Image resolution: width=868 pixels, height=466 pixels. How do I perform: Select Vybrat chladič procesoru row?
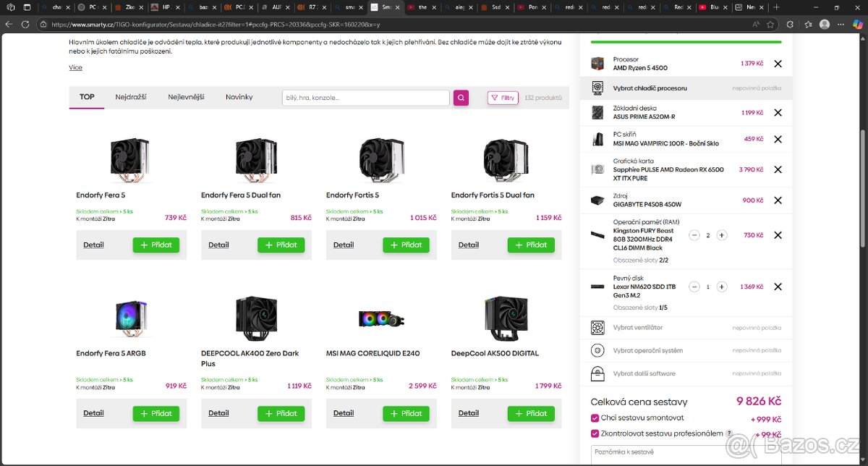click(x=686, y=88)
